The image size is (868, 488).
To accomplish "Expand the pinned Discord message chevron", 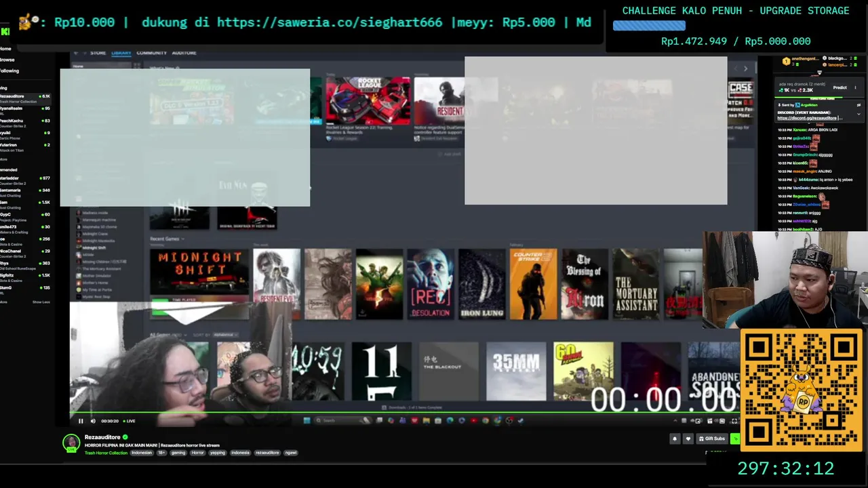I will 859,114.
